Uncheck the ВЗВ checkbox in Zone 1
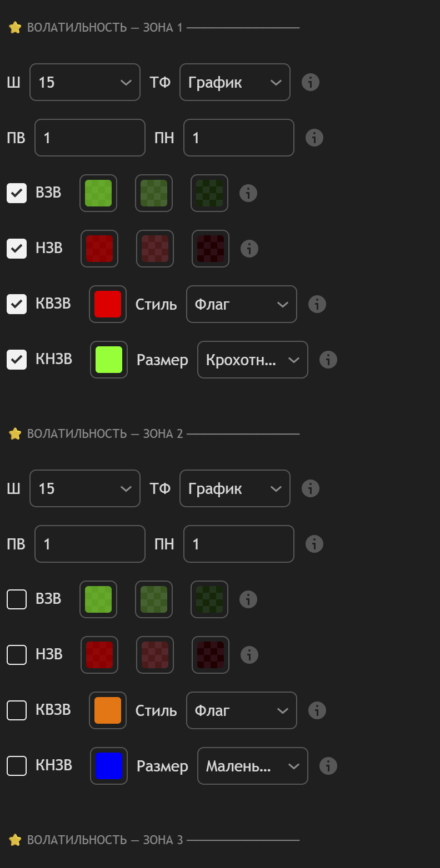The height and width of the screenshot is (868, 440). tap(17, 193)
